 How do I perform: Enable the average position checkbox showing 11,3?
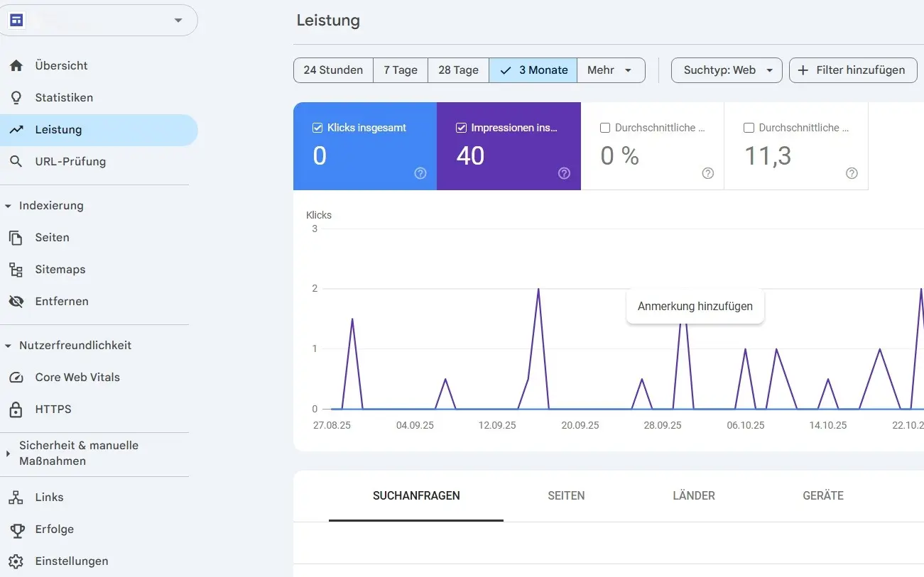point(749,128)
